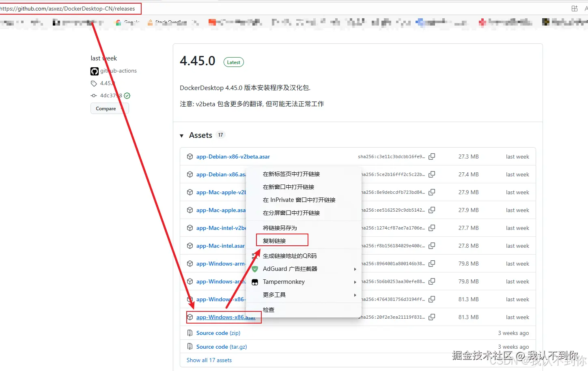The width and height of the screenshot is (588, 371).
Task: Expand the AdGuard 广告拦截器 submenu arrow
Action: click(x=355, y=269)
